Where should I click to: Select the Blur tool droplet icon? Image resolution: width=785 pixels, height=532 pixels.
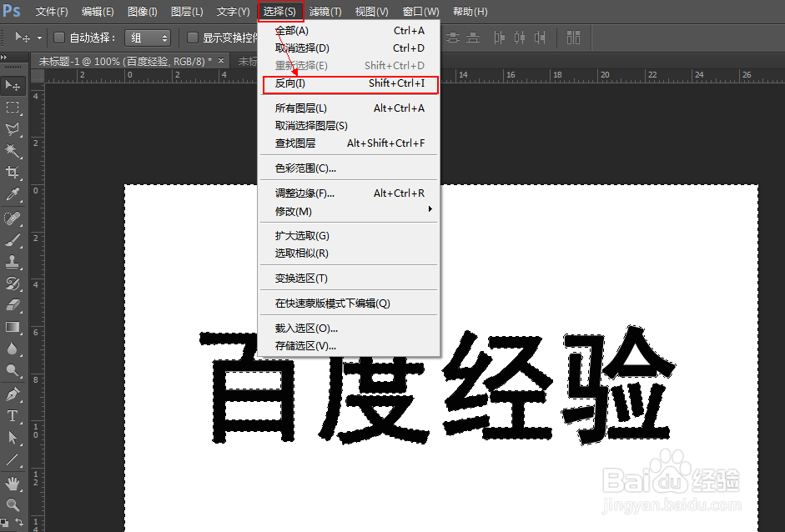tap(13, 349)
